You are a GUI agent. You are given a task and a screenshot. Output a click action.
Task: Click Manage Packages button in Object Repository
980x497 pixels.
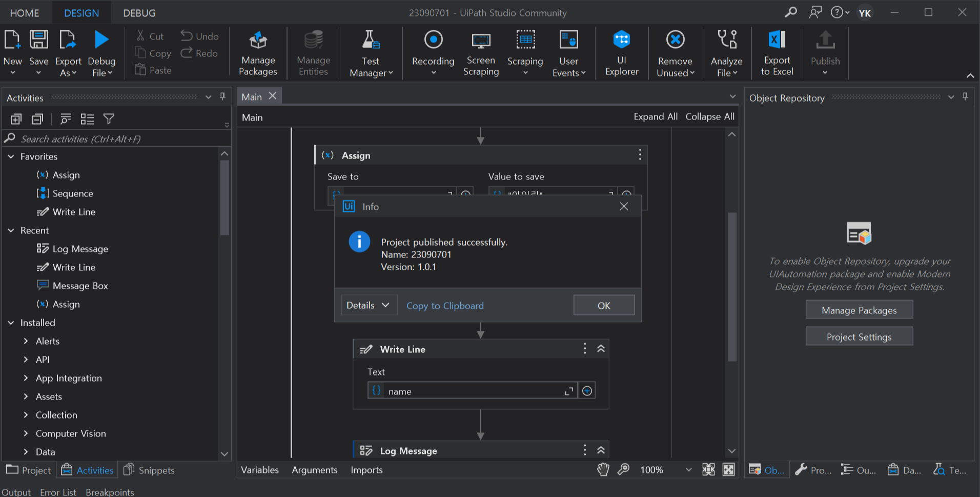pos(859,310)
